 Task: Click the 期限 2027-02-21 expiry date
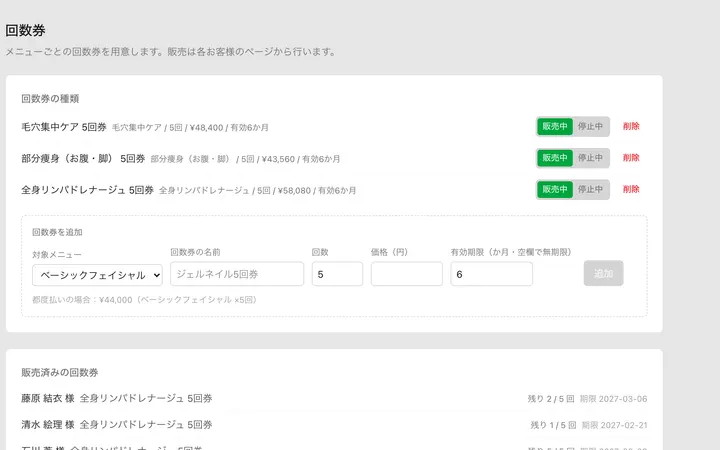pyautogui.click(x=614, y=425)
